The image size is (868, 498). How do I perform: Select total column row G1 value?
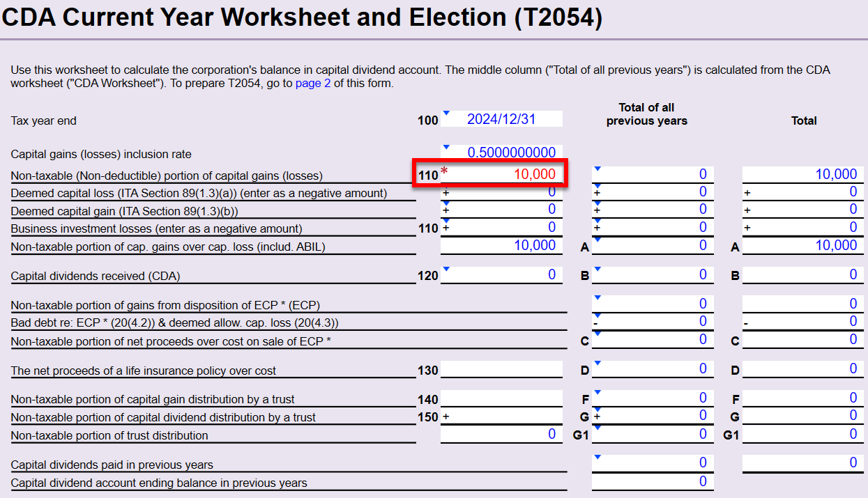803,434
